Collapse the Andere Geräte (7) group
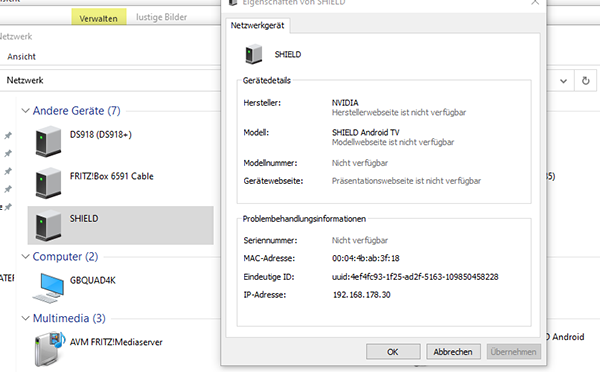This screenshot has height=372, width=600. tap(26, 111)
